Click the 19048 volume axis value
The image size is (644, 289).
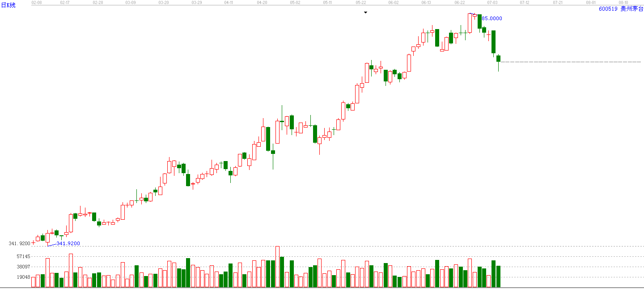[x=23, y=277]
